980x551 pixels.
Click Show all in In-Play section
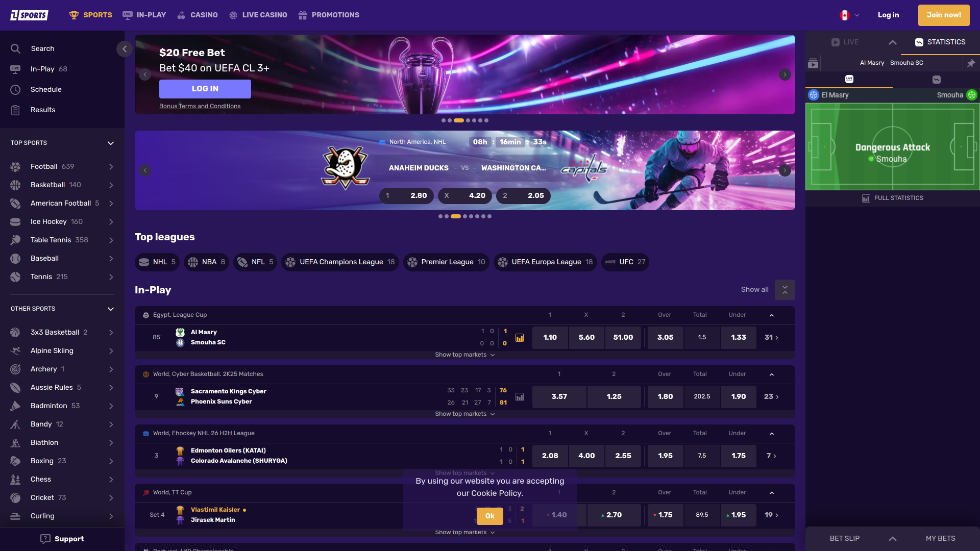point(754,290)
